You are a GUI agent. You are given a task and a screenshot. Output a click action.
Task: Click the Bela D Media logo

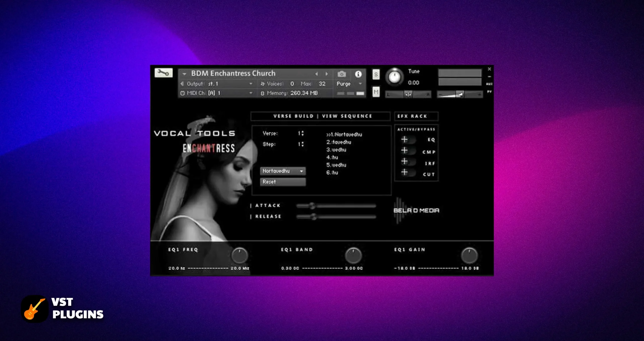416,211
